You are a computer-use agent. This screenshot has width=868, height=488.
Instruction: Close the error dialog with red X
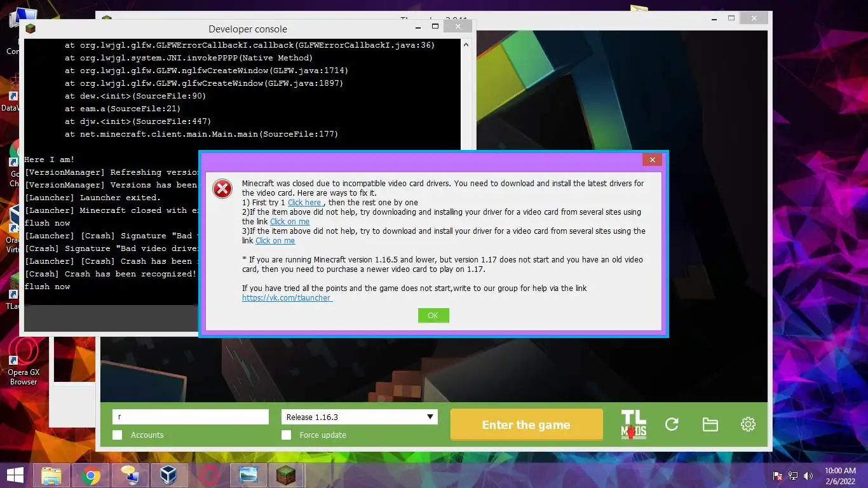click(x=652, y=160)
